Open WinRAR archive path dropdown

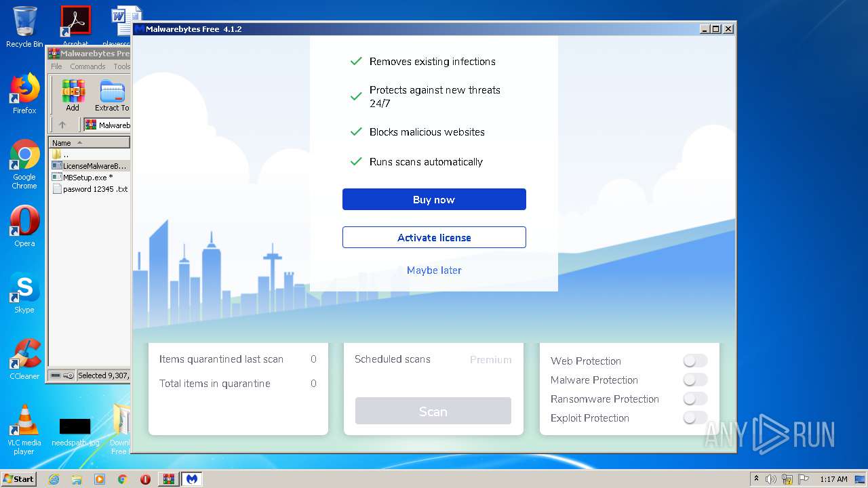point(106,125)
